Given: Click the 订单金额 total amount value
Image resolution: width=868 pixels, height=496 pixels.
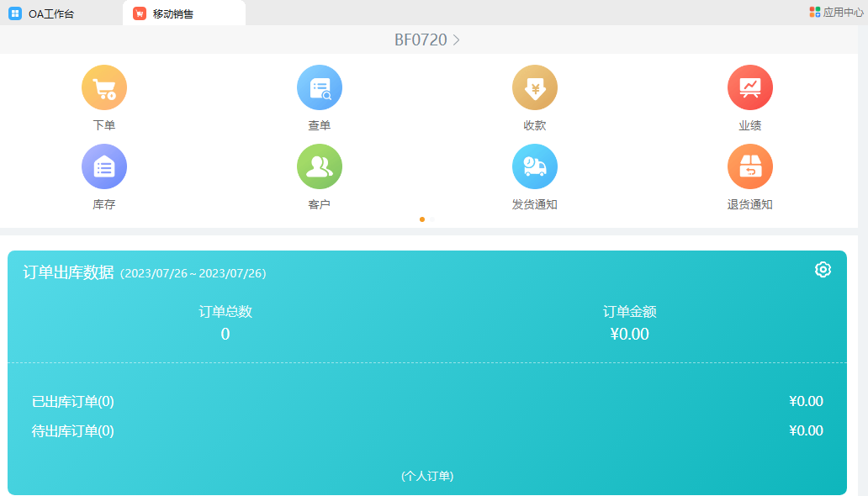Looking at the screenshot, I should (629, 334).
